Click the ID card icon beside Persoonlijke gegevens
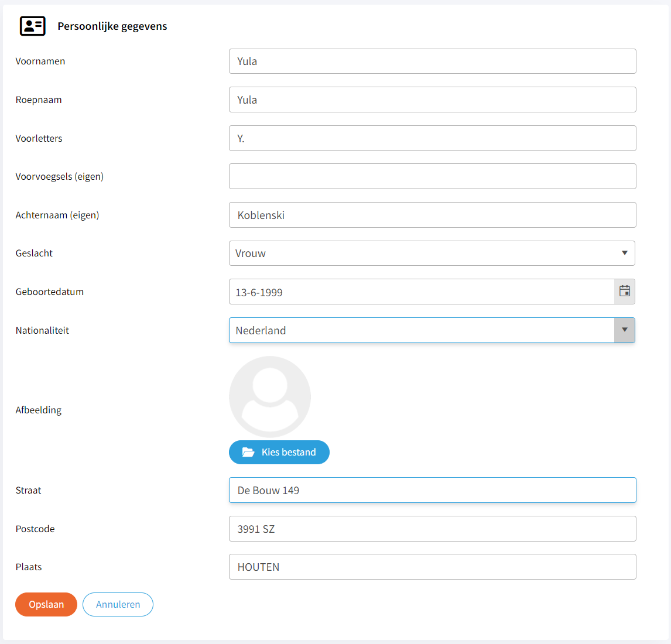671x644 pixels. (x=32, y=26)
